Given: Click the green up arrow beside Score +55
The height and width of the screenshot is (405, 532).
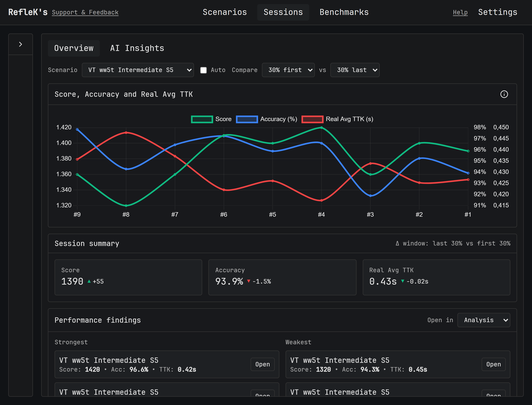Looking at the screenshot, I should point(89,281).
